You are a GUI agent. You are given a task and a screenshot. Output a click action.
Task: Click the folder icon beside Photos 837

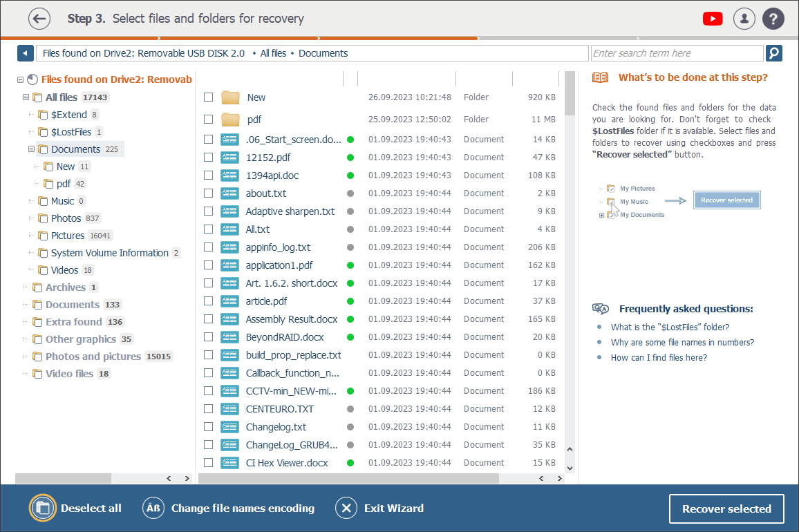pyautogui.click(x=44, y=218)
